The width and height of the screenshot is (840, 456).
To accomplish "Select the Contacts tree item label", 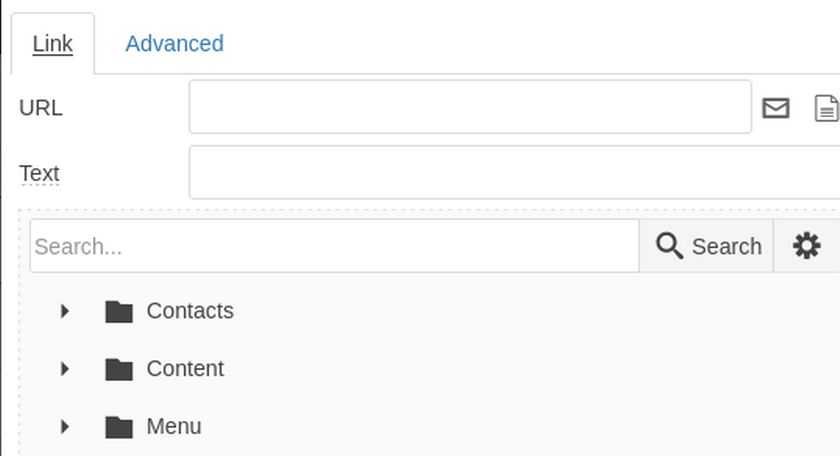I will (190, 311).
